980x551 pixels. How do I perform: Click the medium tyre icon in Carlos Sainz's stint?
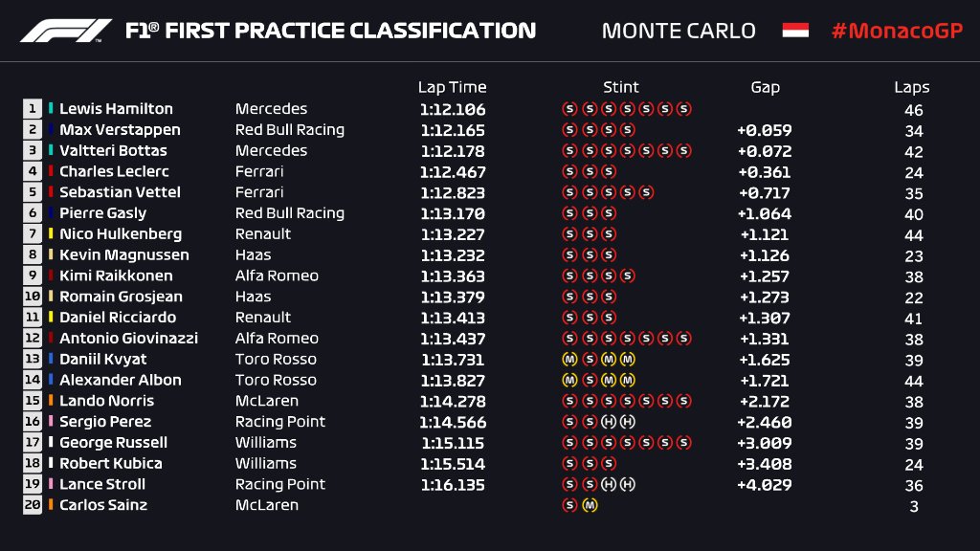coord(589,505)
